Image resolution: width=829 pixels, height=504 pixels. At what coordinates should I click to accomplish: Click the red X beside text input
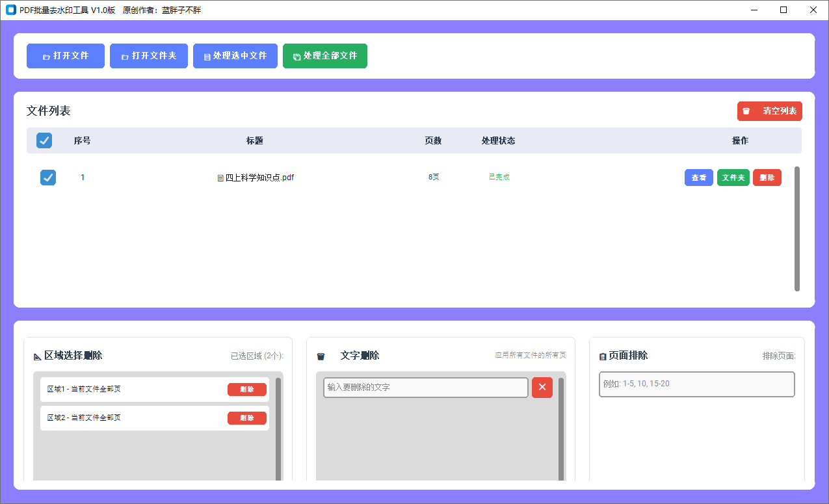point(542,388)
